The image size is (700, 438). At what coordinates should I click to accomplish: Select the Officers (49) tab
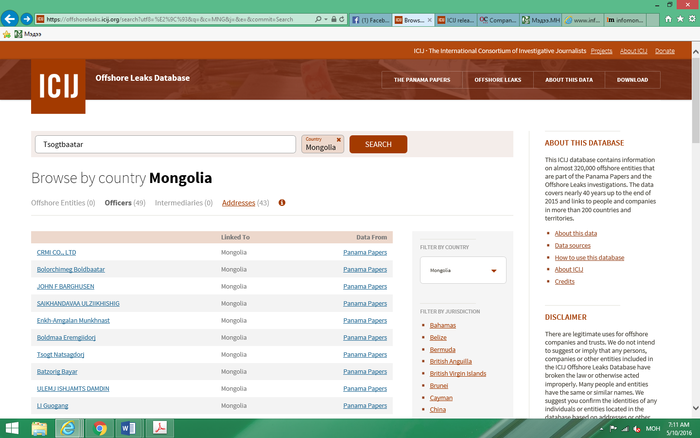point(125,203)
